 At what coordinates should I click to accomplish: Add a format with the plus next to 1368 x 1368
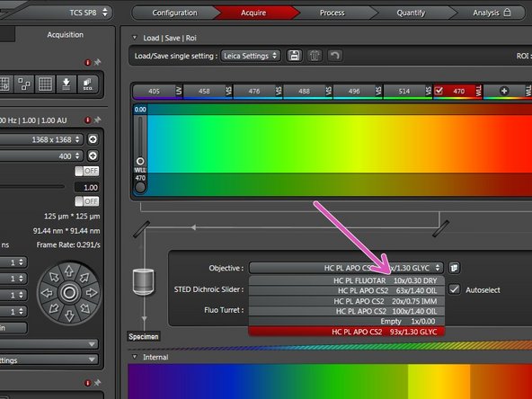click(x=93, y=139)
